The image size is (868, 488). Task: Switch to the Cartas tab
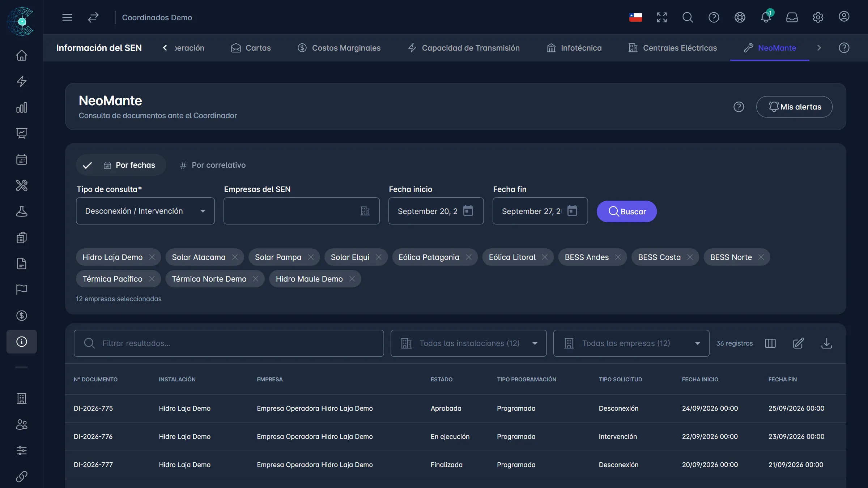tap(251, 48)
